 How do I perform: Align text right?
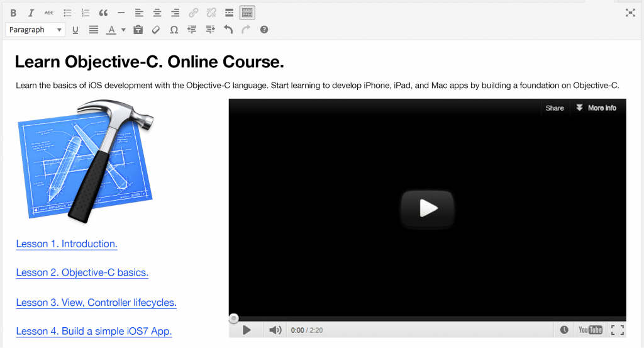175,13
